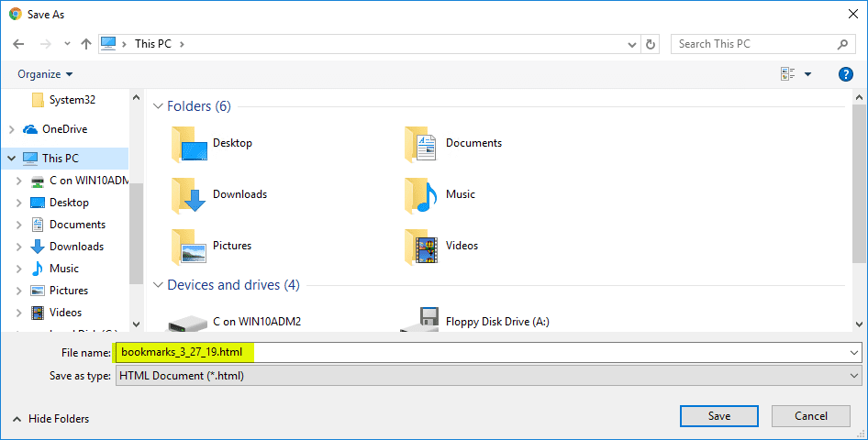Select the Pictures folder icon in Folders

[189, 247]
